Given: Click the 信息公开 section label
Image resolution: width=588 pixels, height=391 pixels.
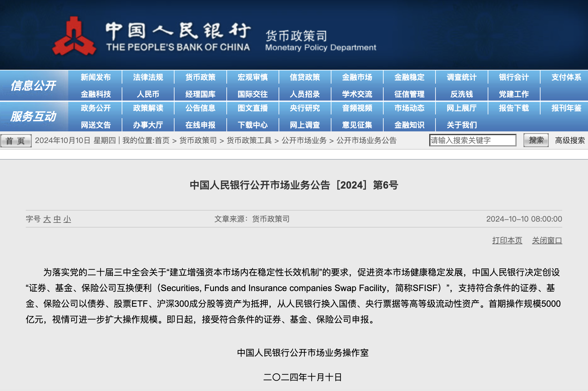Looking at the screenshot, I should (34, 85).
